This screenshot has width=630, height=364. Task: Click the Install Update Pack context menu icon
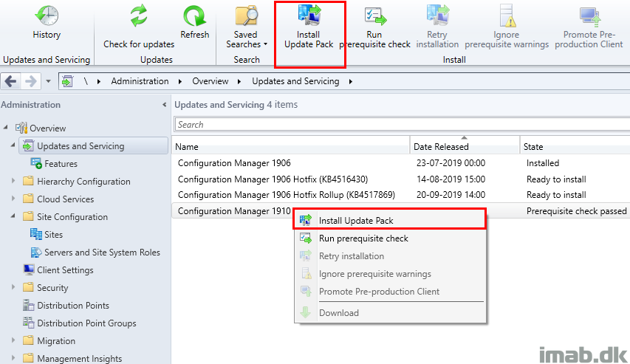[x=306, y=220]
